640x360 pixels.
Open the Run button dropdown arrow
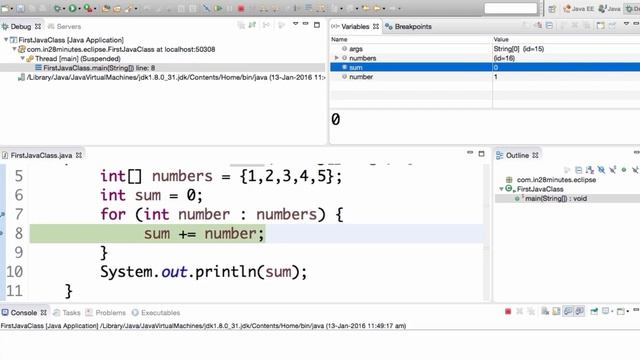coord(79,9)
